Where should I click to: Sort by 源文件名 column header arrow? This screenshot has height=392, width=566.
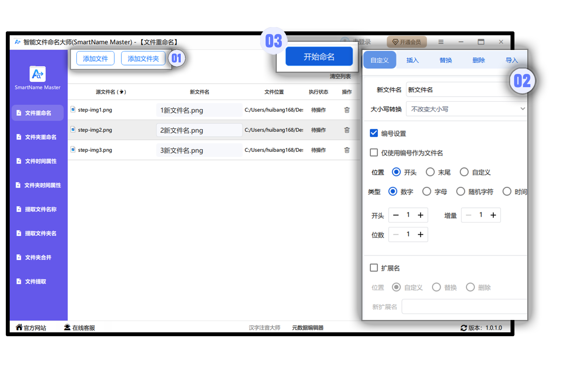122,92
